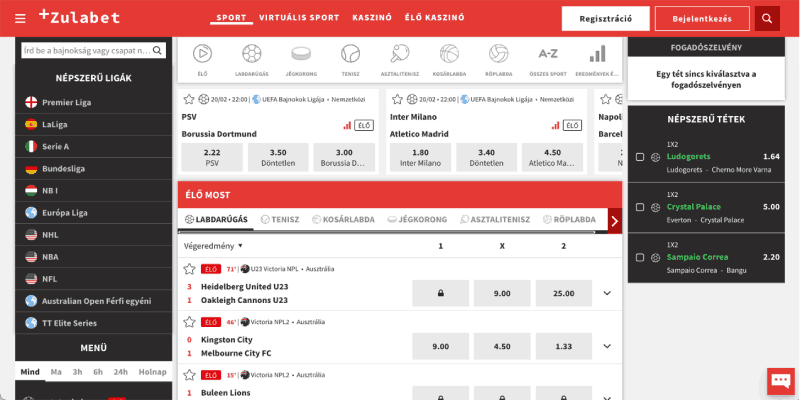The height and width of the screenshot is (400, 800).
Task: Bet 25.00 on Oakleigh Cannons U23
Action: pyautogui.click(x=564, y=293)
